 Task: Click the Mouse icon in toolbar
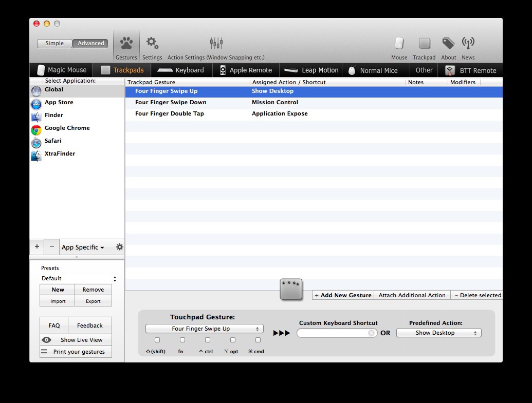(x=399, y=44)
